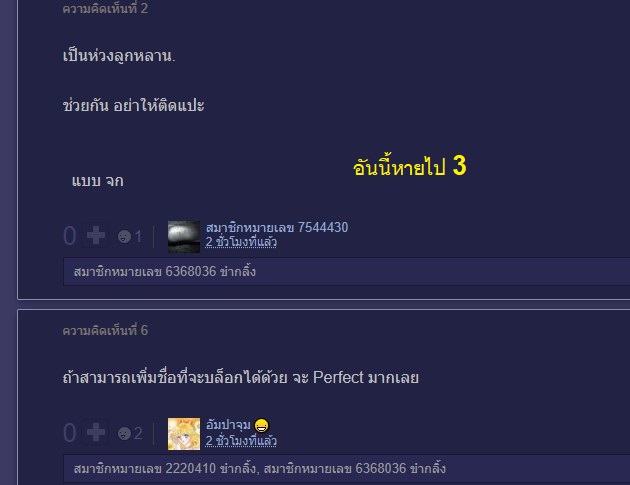Click emotion count 1 on comment 2
This screenshot has height=485, width=630.
(138, 236)
